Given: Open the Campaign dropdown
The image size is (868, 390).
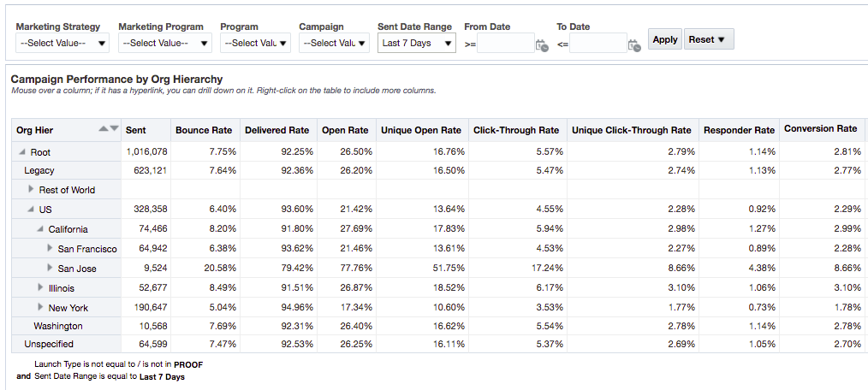Looking at the screenshot, I should point(334,43).
